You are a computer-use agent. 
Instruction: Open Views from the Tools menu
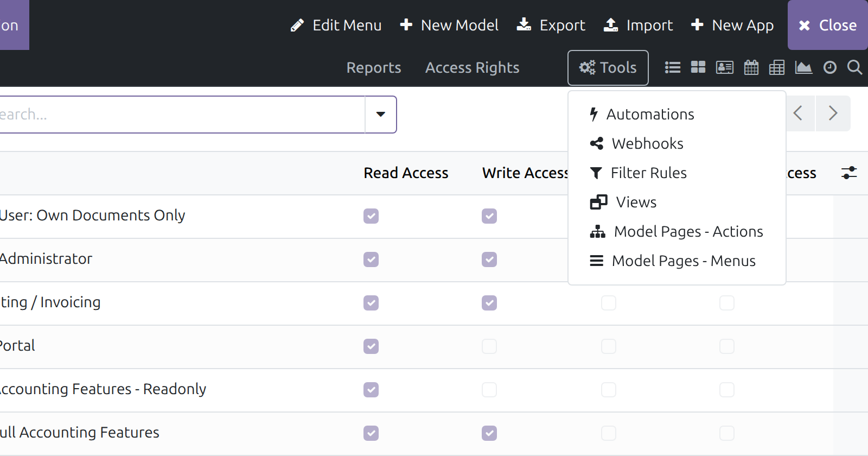(677, 202)
